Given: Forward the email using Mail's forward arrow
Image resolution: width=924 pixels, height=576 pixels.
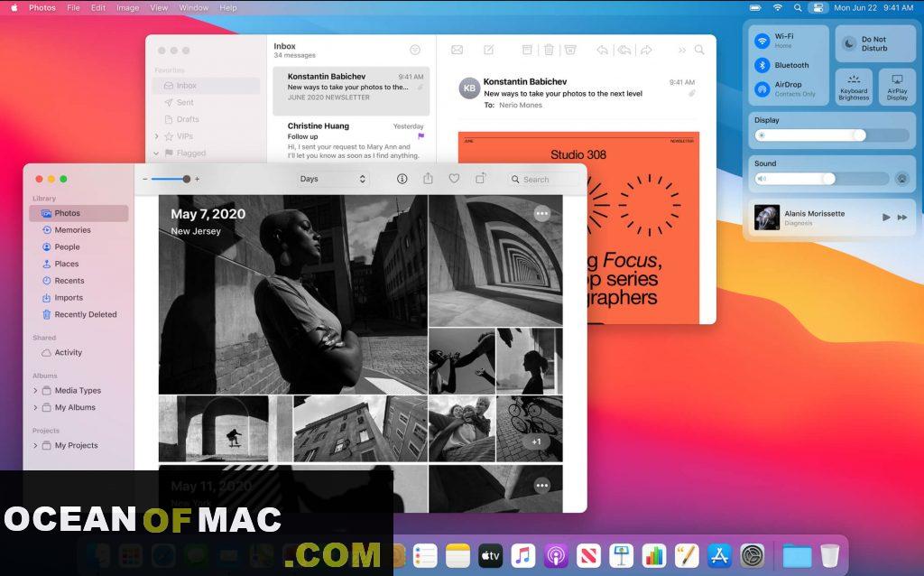Looking at the screenshot, I should pyautogui.click(x=646, y=51).
